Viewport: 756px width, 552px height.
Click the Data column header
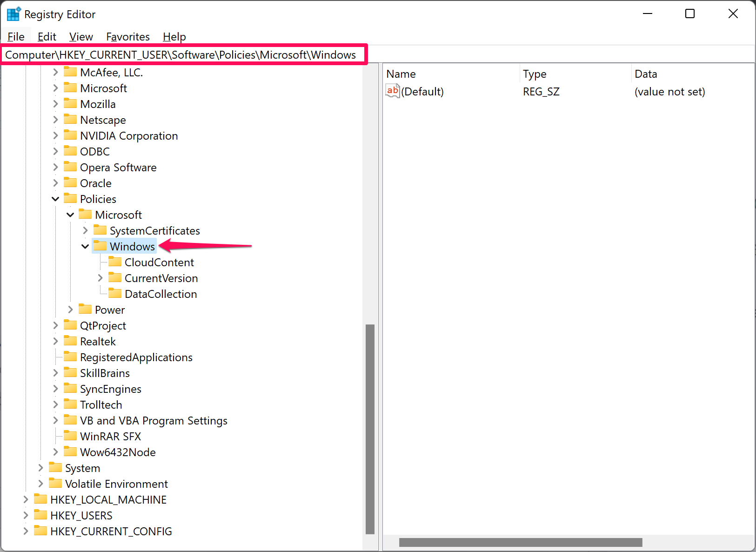pos(693,74)
